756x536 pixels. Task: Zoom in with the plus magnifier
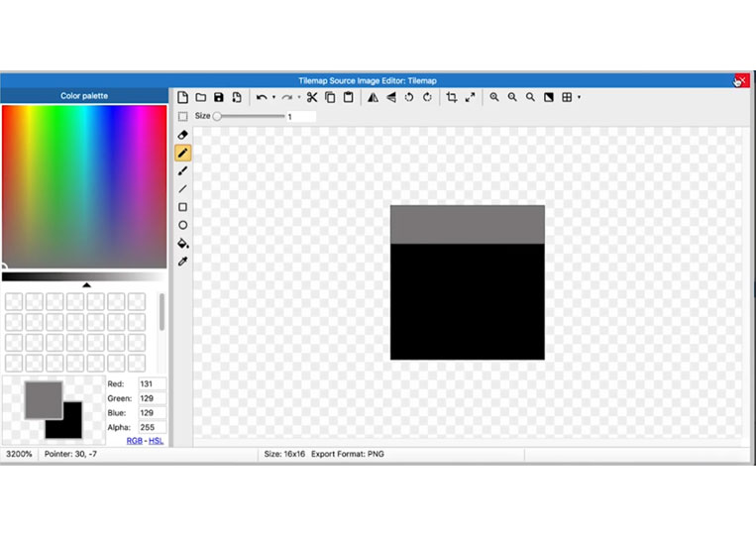point(494,97)
